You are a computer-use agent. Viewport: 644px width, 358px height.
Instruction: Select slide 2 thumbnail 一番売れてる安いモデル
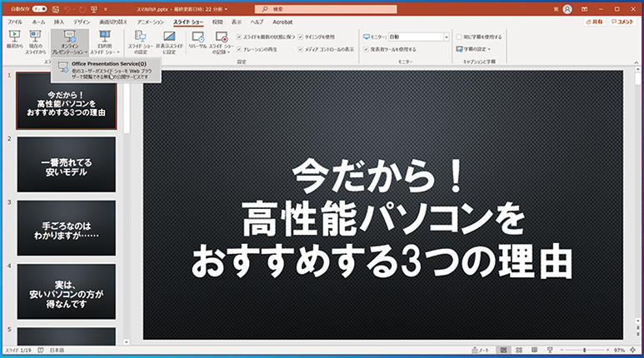(x=66, y=164)
